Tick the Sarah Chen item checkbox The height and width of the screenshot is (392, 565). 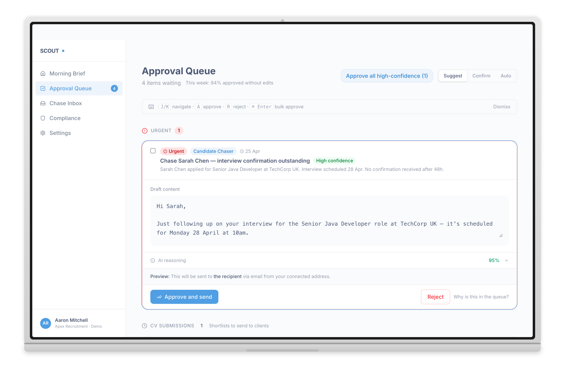tap(153, 151)
